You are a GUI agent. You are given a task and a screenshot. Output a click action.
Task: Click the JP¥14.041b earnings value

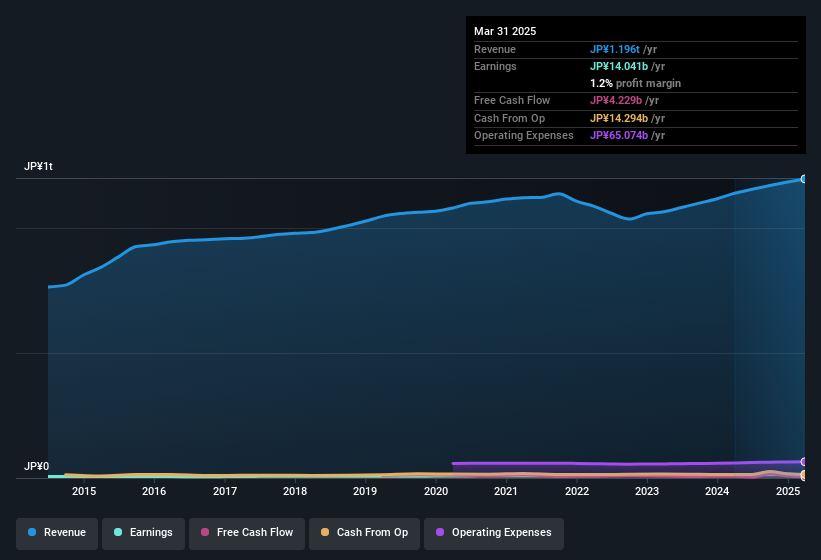tap(619, 66)
